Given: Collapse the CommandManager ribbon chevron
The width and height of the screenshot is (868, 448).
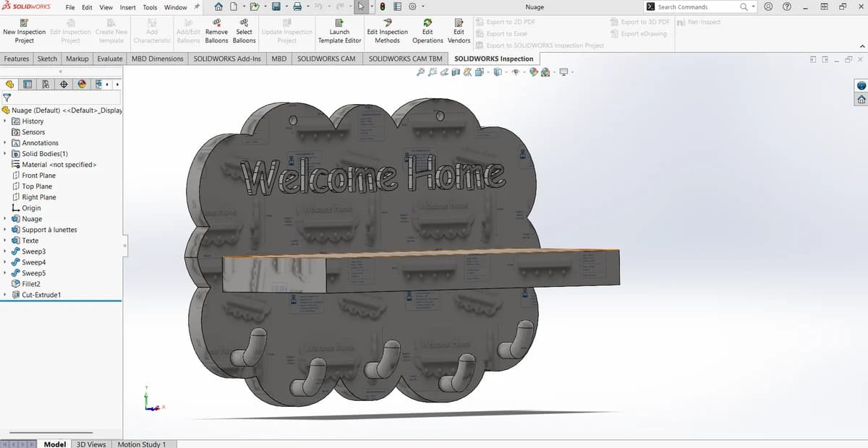Looking at the screenshot, I should (x=861, y=46).
